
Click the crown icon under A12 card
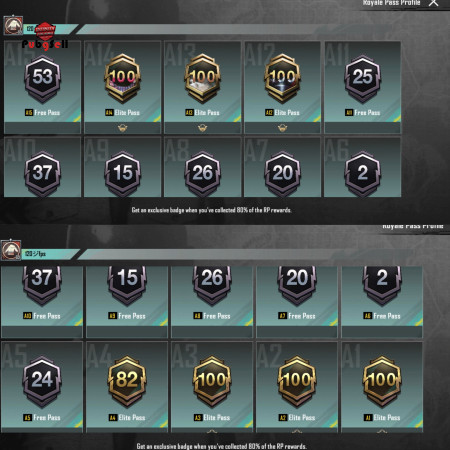282,128
